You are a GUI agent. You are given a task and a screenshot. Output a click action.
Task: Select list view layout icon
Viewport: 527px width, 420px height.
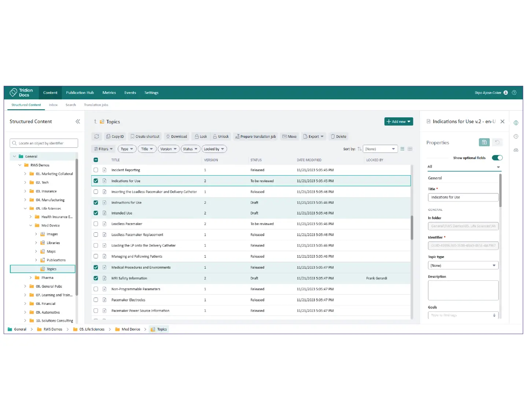[402, 149]
